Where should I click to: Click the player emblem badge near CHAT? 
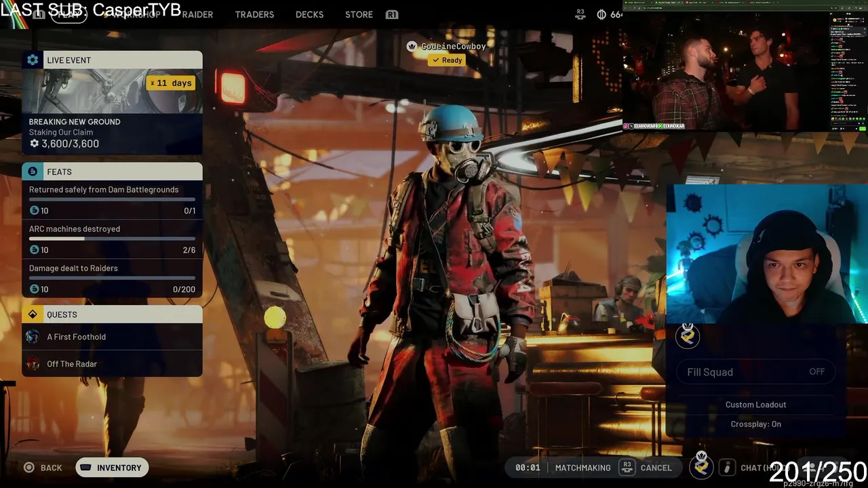[701, 466]
